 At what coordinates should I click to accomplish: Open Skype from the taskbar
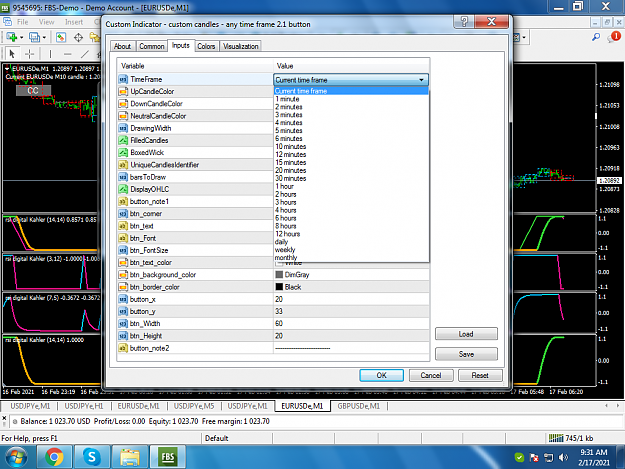point(92,457)
